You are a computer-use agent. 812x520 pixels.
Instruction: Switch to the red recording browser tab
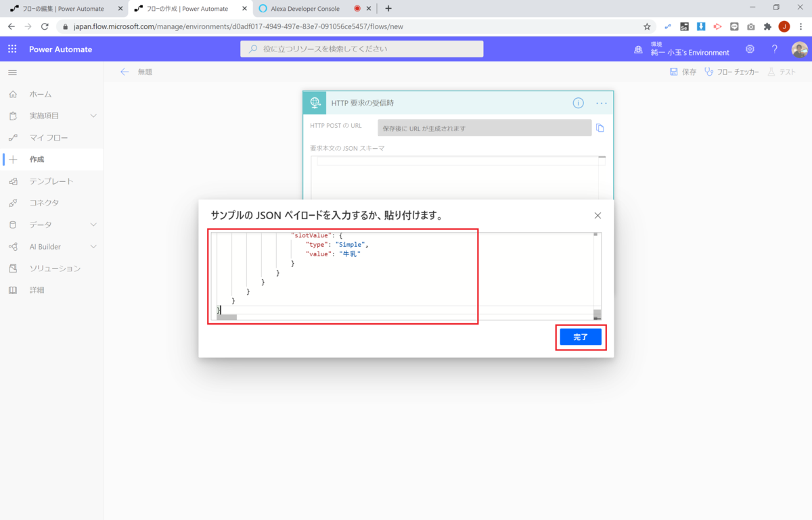coord(357,9)
